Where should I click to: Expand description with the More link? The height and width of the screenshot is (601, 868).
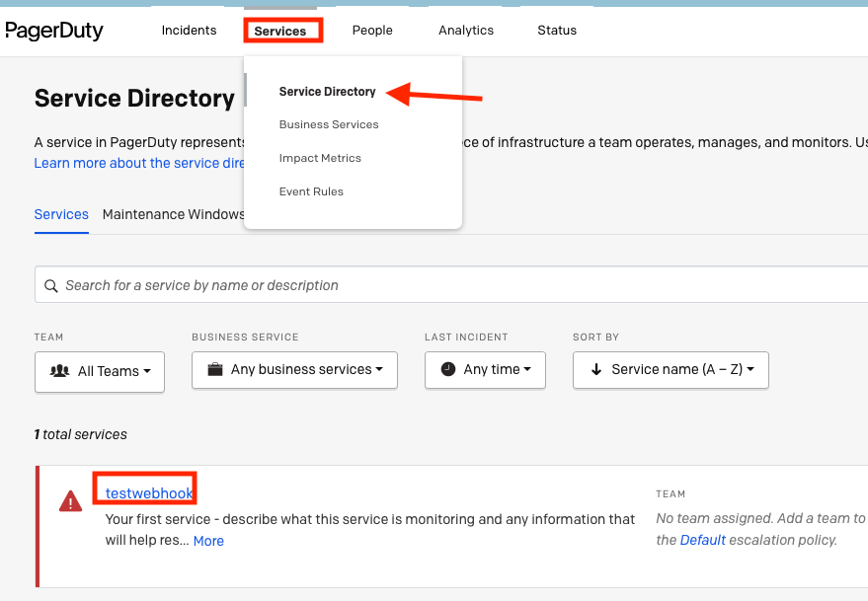[x=208, y=541]
